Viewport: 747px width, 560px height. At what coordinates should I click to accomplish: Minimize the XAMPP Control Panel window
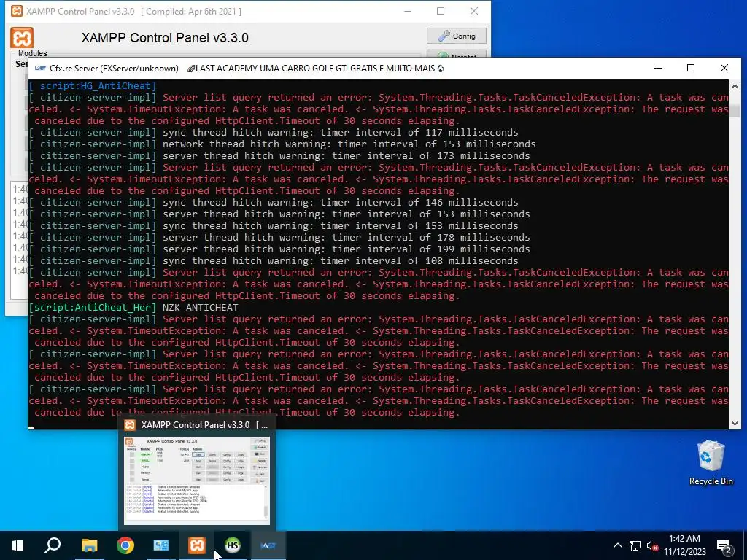click(408, 11)
